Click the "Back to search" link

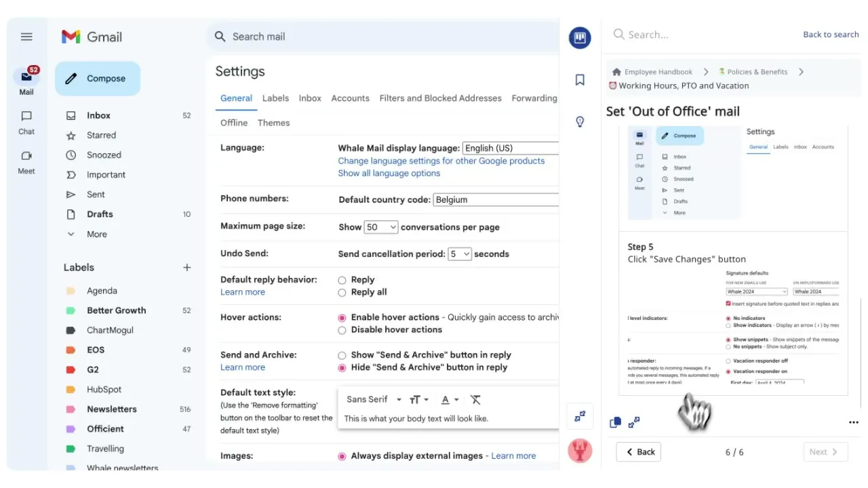[x=831, y=35]
